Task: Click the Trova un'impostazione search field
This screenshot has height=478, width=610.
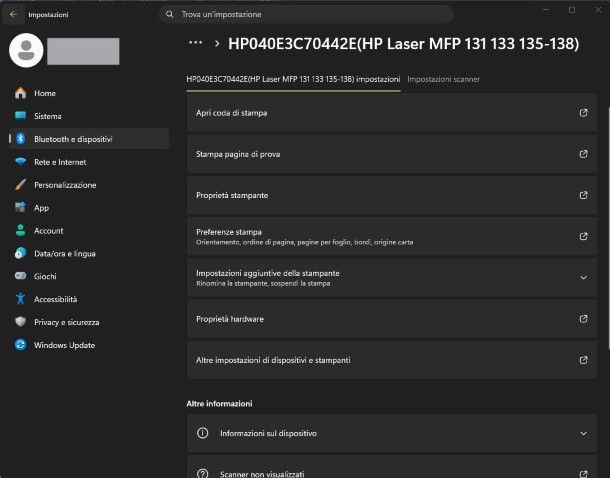Action: pyautogui.click(x=306, y=14)
